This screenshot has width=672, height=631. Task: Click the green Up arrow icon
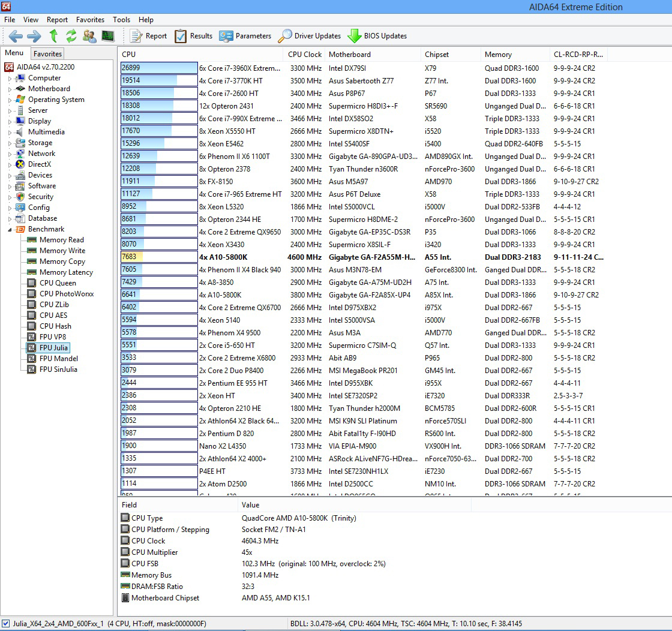coord(53,36)
